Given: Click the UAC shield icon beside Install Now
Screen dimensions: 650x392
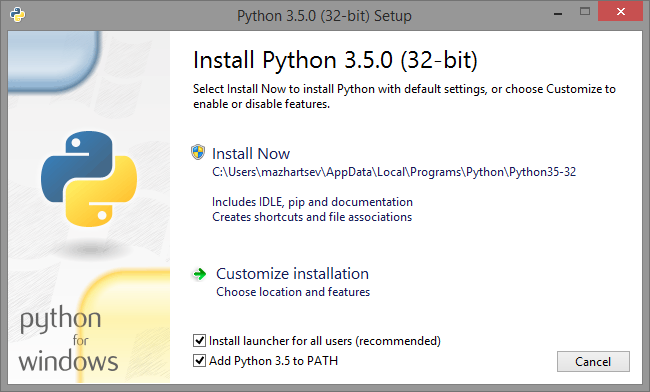Looking at the screenshot, I should pos(198,152).
